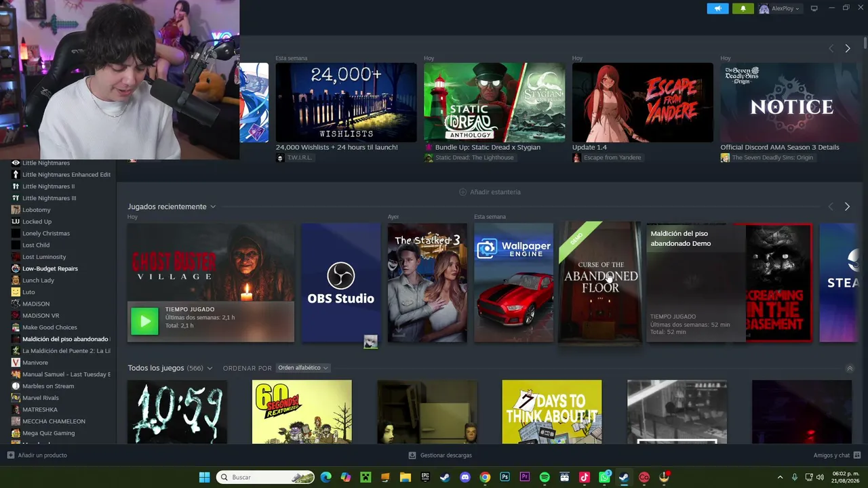Open the OBS Studio game card
The width and height of the screenshot is (868, 488).
click(340, 283)
